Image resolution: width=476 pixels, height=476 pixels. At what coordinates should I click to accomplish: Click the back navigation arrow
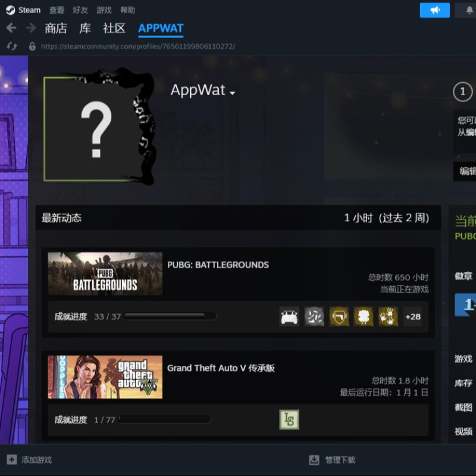point(11,28)
